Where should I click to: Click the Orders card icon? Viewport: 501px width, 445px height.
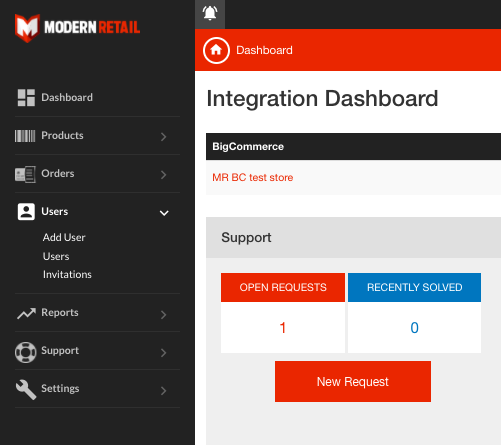coord(25,174)
